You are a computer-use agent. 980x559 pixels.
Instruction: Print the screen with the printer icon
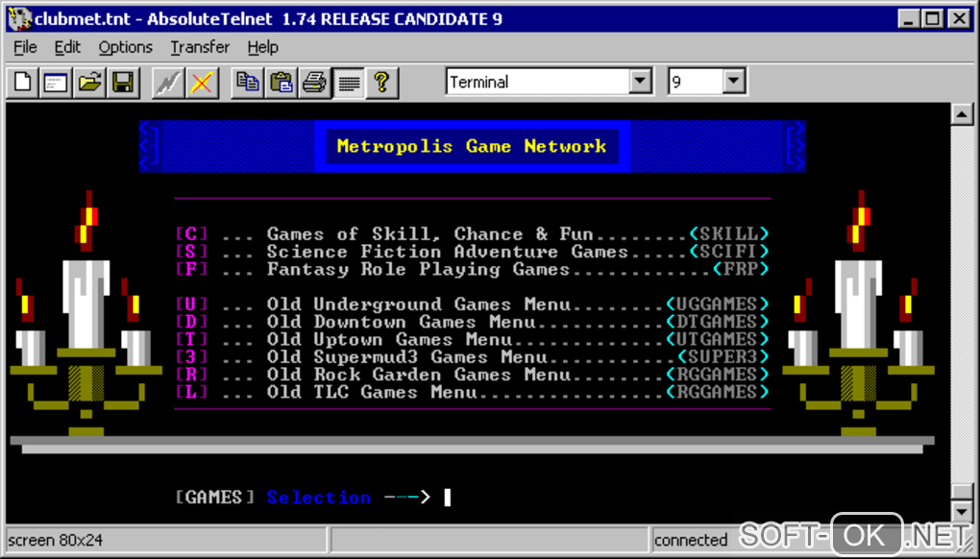pyautogui.click(x=314, y=82)
